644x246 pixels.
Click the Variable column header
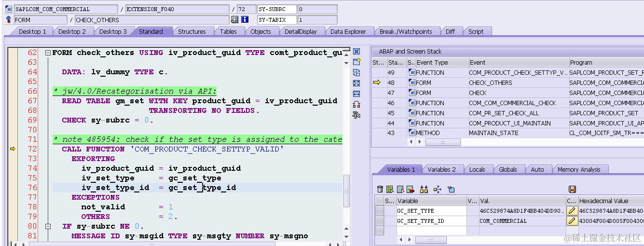tap(431, 201)
